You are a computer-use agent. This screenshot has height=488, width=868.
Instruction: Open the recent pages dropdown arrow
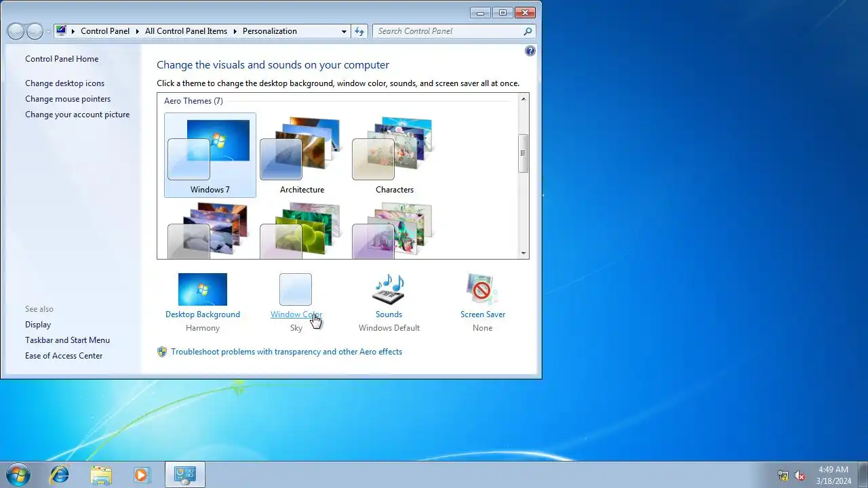point(48,32)
